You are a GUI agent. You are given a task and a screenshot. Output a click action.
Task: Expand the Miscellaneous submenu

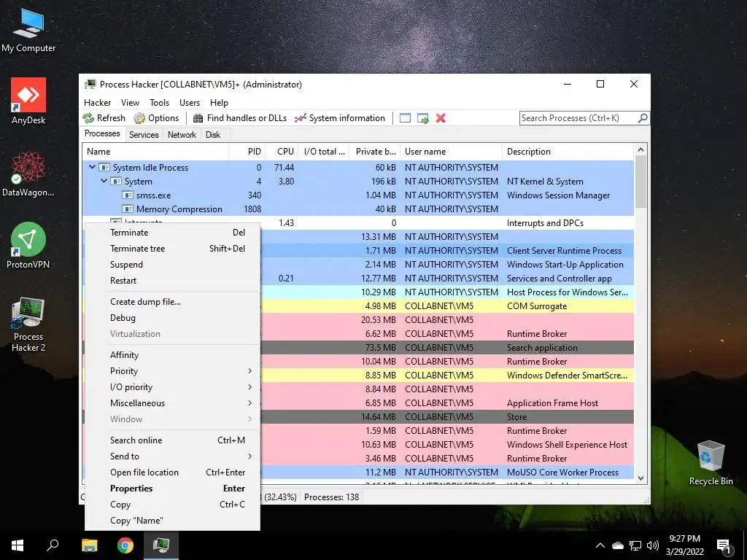pos(172,402)
